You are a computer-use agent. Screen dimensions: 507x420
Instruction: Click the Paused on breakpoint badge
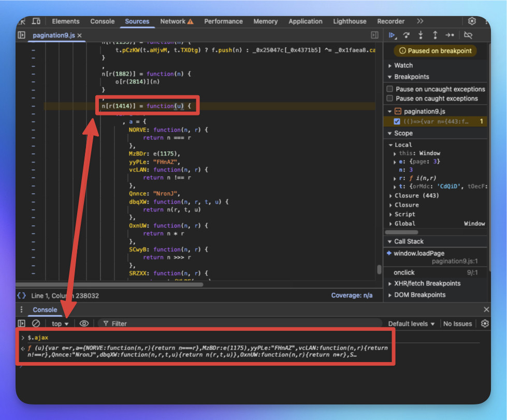(435, 51)
